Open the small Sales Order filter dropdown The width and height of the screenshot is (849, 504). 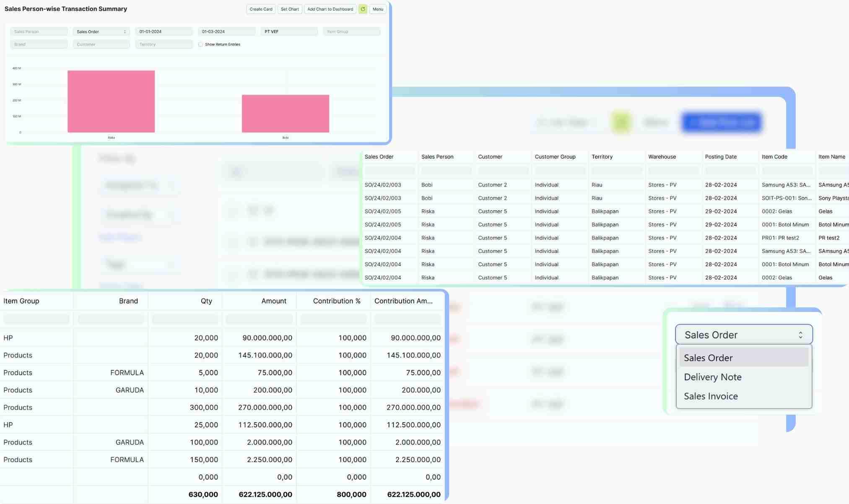coord(101,32)
